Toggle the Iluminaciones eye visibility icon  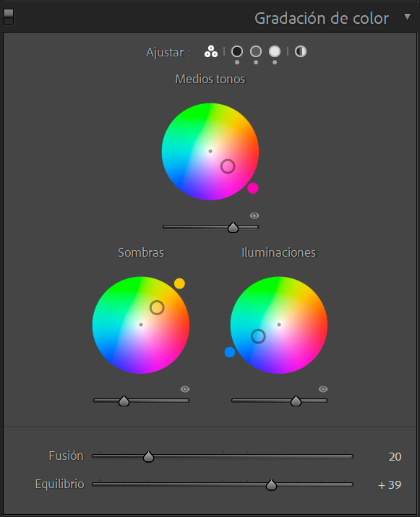point(323,389)
